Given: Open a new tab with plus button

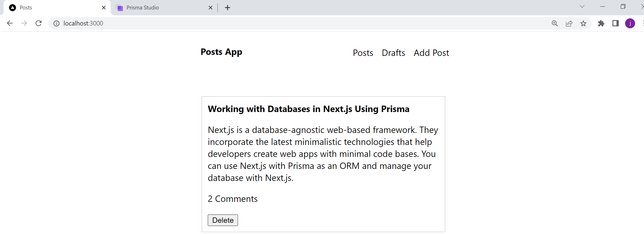Looking at the screenshot, I should click(228, 8).
